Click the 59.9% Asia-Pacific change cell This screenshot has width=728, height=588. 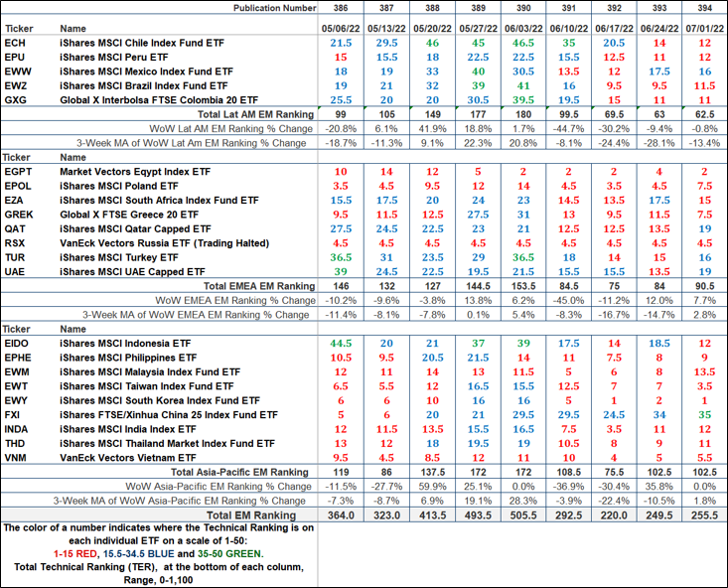(432, 488)
